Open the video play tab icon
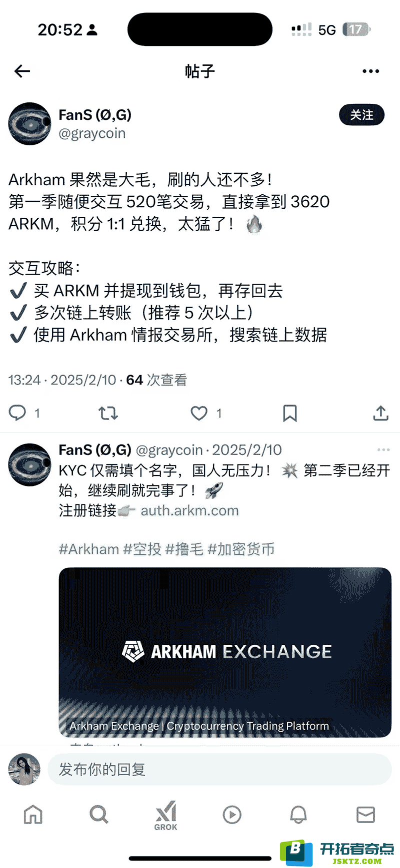The image size is (400, 868). click(x=232, y=815)
